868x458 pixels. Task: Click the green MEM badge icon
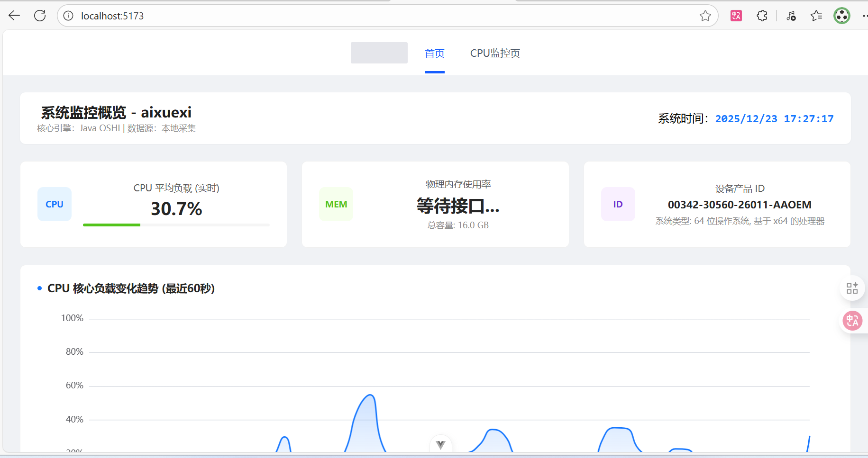tap(336, 204)
